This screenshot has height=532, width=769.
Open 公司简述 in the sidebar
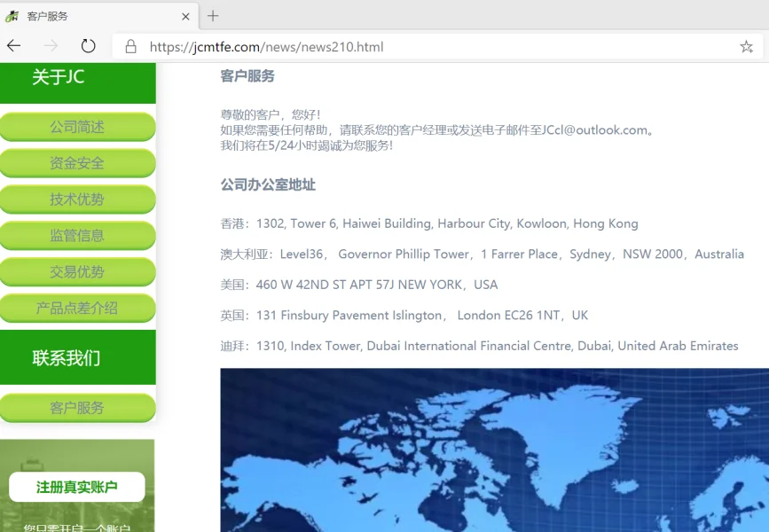pos(77,127)
